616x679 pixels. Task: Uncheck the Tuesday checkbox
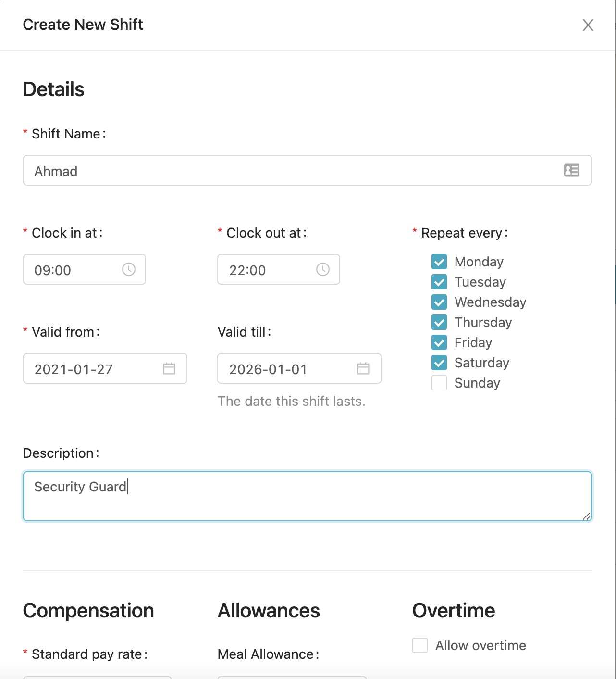pos(439,282)
